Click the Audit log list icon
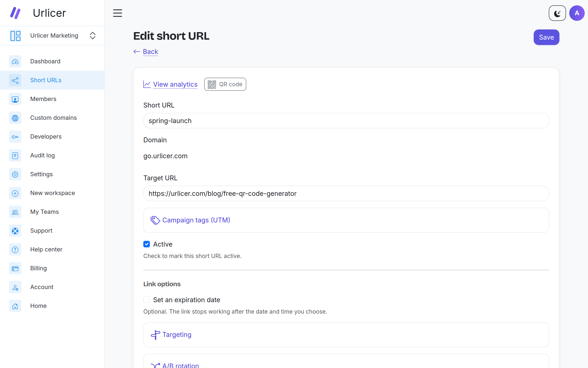588x368 pixels. click(x=15, y=155)
